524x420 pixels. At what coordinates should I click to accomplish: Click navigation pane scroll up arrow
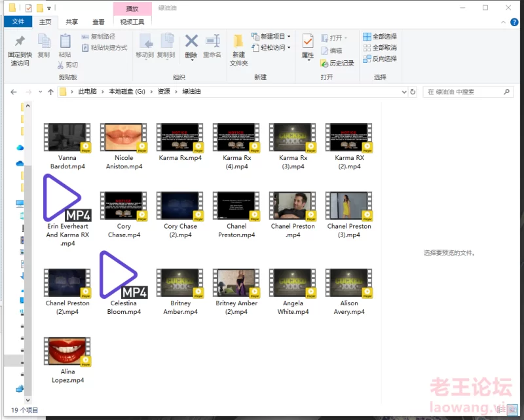coord(28,105)
